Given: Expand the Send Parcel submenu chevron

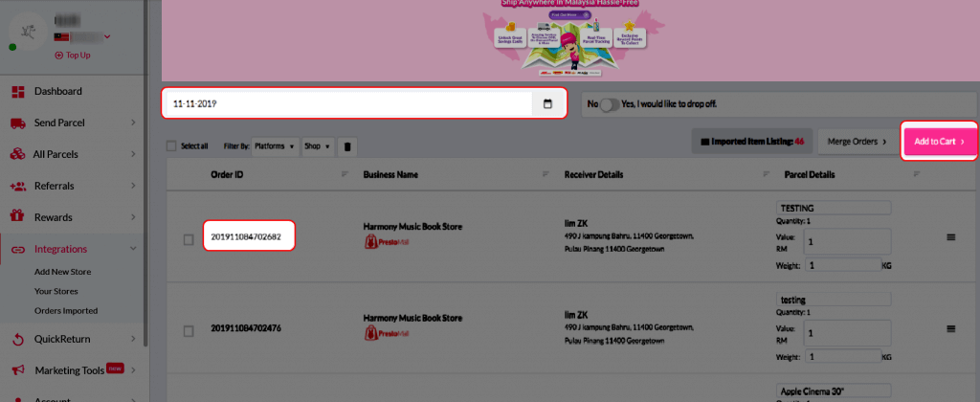Looking at the screenshot, I should point(133,123).
